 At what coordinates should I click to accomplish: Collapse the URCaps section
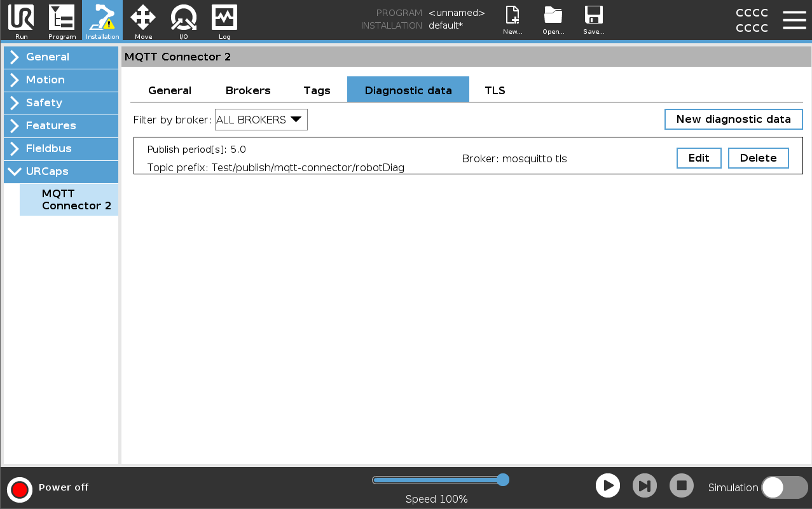(x=61, y=171)
